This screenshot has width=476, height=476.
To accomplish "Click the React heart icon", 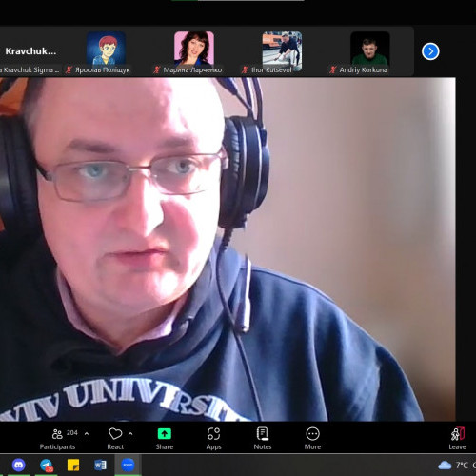I will (x=115, y=434).
